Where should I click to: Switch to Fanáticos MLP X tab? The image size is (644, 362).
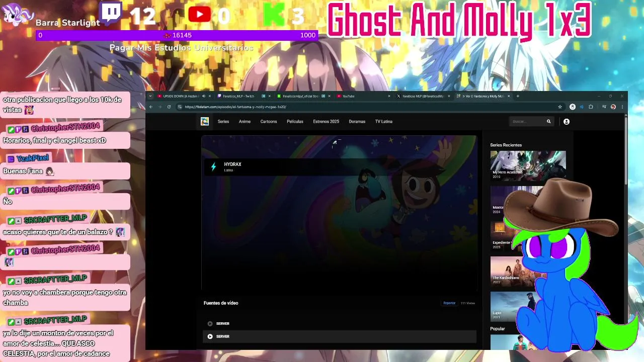pos(423,96)
